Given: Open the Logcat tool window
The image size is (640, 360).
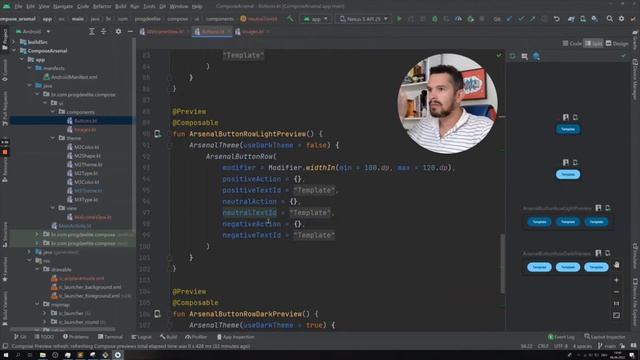Looking at the screenshot, I should click(x=141, y=337).
